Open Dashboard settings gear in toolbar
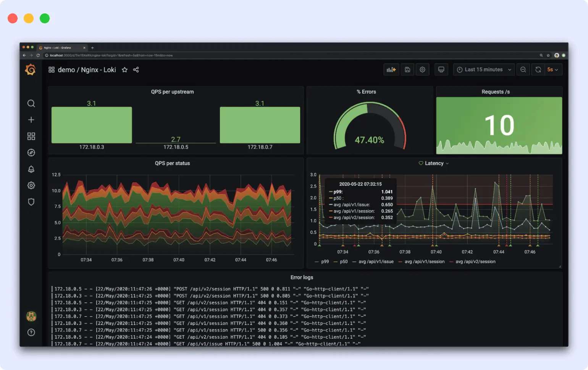This screenshot has height=370, width=588. click(422, 70)
